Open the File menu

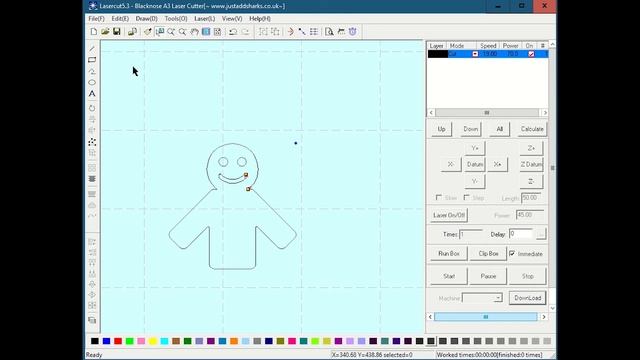click(x=96, y=19)
